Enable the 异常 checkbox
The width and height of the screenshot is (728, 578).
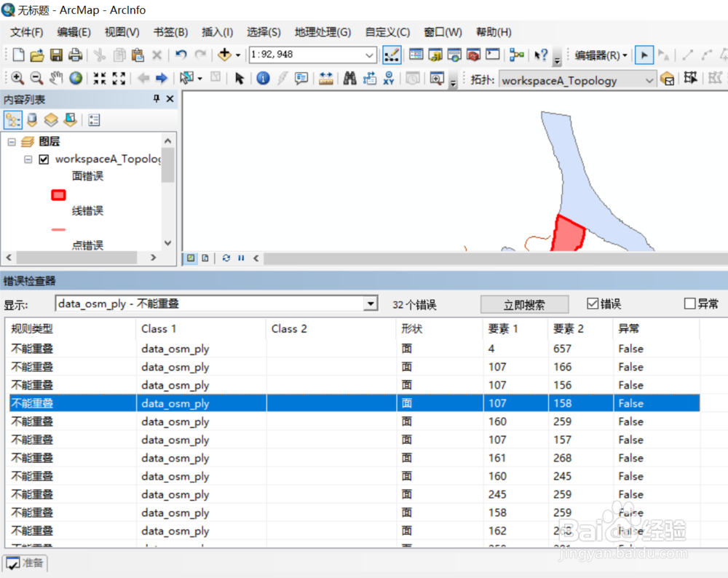(x=690, y=304)
